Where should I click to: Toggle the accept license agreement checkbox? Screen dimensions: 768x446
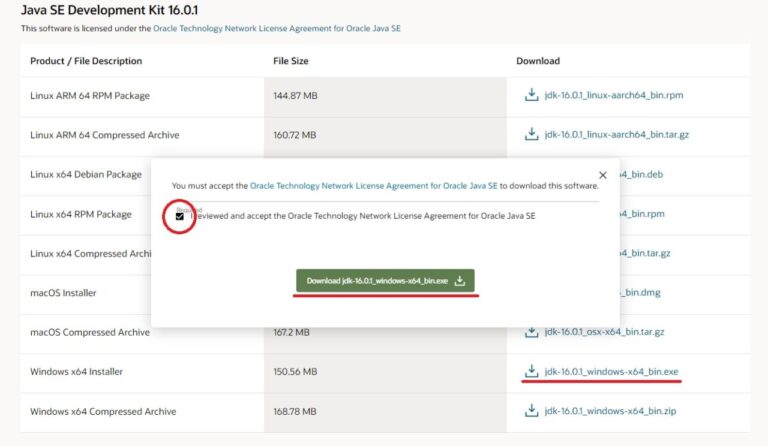click(x=180, y=216)
